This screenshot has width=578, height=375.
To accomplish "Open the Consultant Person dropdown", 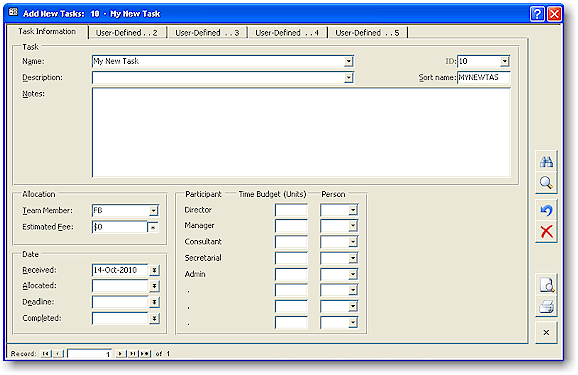I will tap(353, 242).
